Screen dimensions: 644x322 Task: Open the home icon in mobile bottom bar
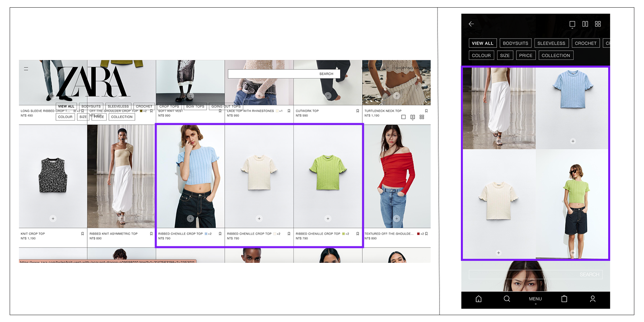tap(479, 299)
